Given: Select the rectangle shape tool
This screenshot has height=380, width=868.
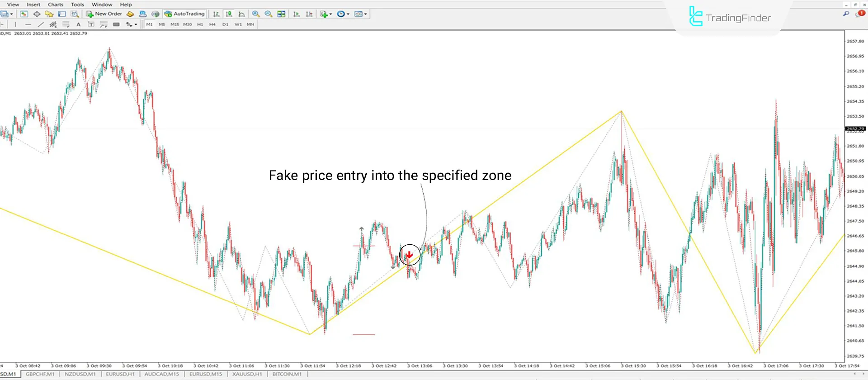Looking at the screenshot, I should (x=116, y=24).
